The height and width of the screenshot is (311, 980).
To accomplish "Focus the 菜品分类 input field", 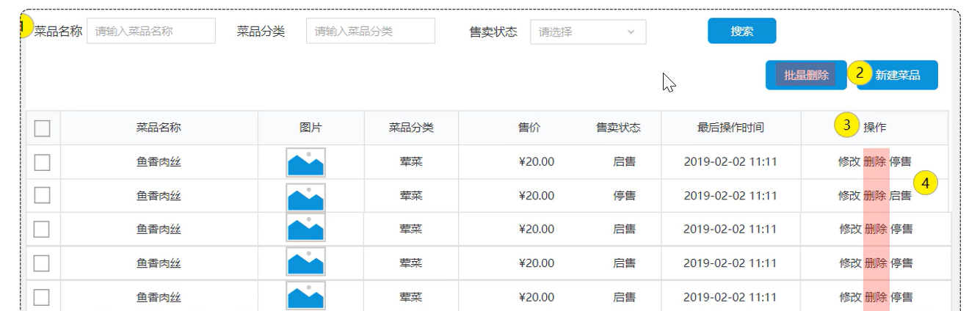I will [370, 31].
